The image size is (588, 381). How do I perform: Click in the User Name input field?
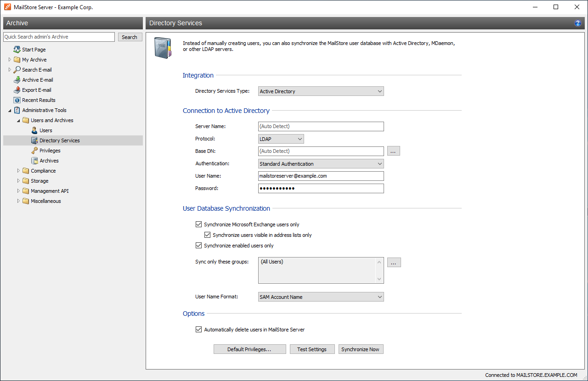tap(321, 176)
